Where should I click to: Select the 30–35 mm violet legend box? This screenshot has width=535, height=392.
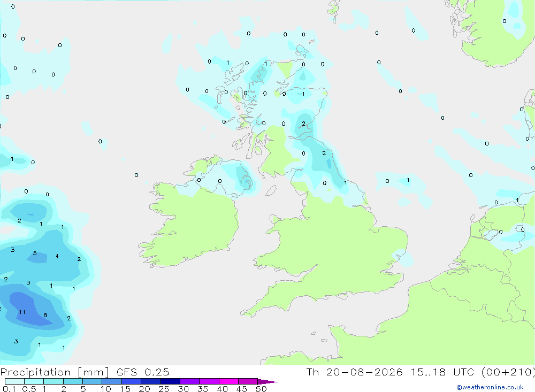click(x=190, y=381)
